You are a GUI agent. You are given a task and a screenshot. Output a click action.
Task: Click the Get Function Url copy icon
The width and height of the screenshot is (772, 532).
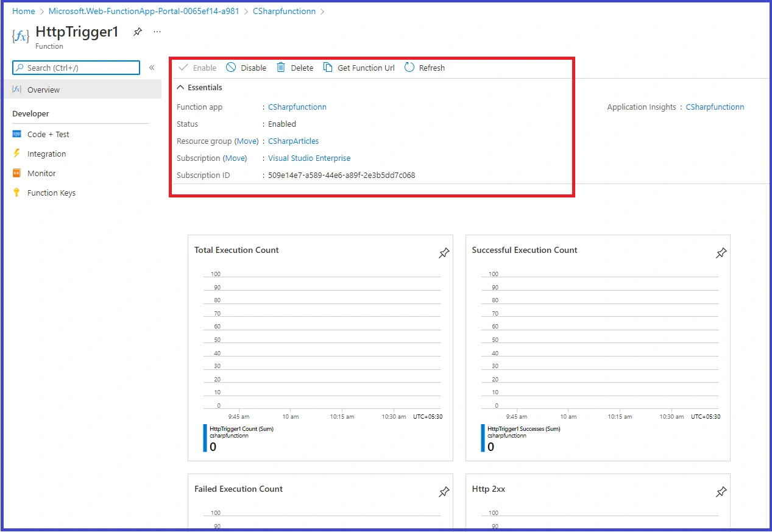point(328,67)
